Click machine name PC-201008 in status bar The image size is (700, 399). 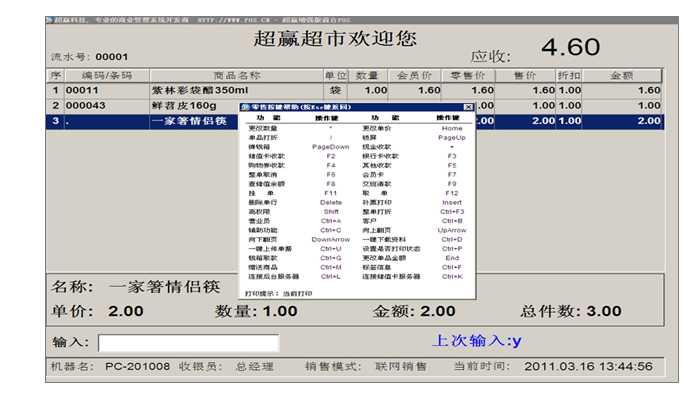pos(138,367)
